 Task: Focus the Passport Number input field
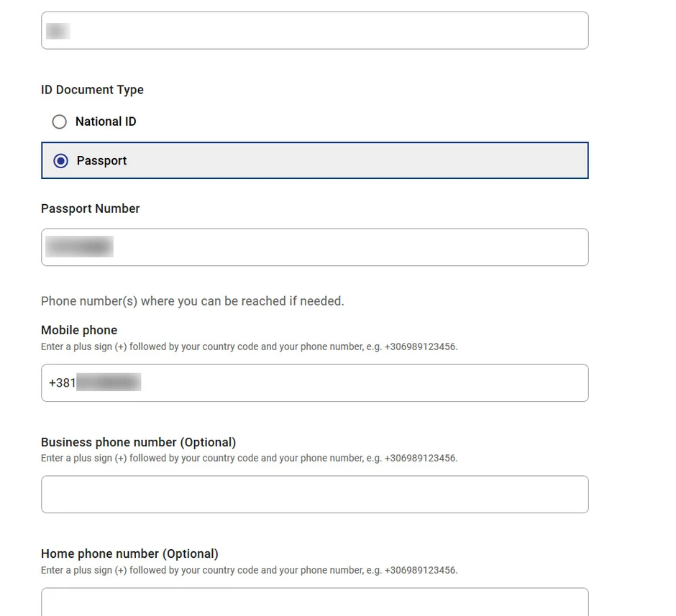click(x=345, y=247)
